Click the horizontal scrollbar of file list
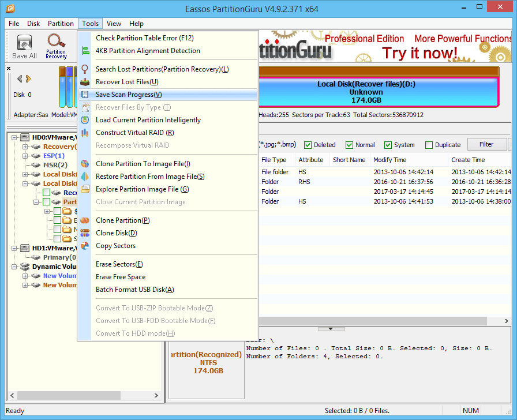 pyautogui.click(x=373, y=321)
